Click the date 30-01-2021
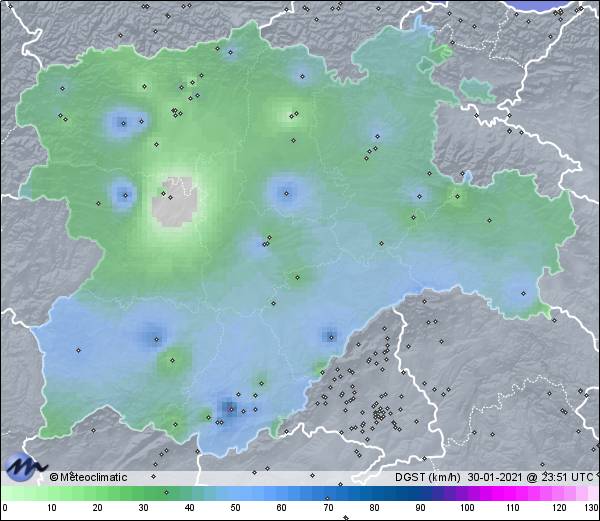Image resolution: width=600 pixels, height=521 pixels. 495,477
